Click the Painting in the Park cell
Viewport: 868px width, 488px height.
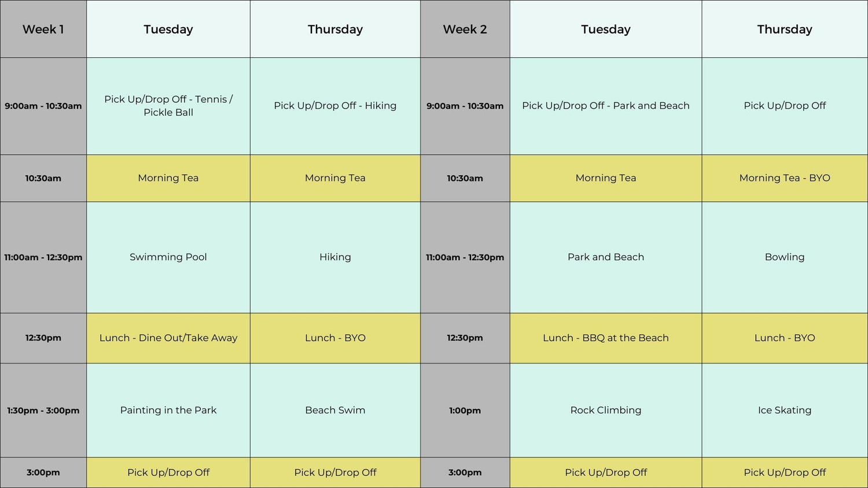pyautogui.click(x=168, y=411)
